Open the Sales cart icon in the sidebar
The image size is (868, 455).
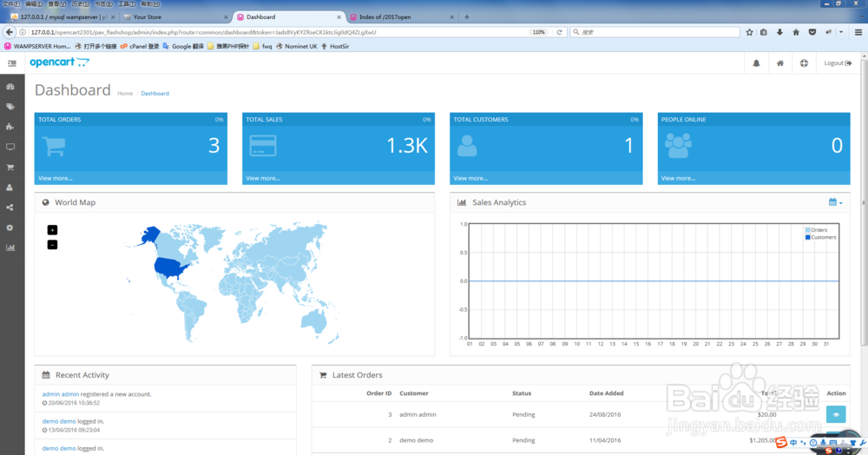10,168
